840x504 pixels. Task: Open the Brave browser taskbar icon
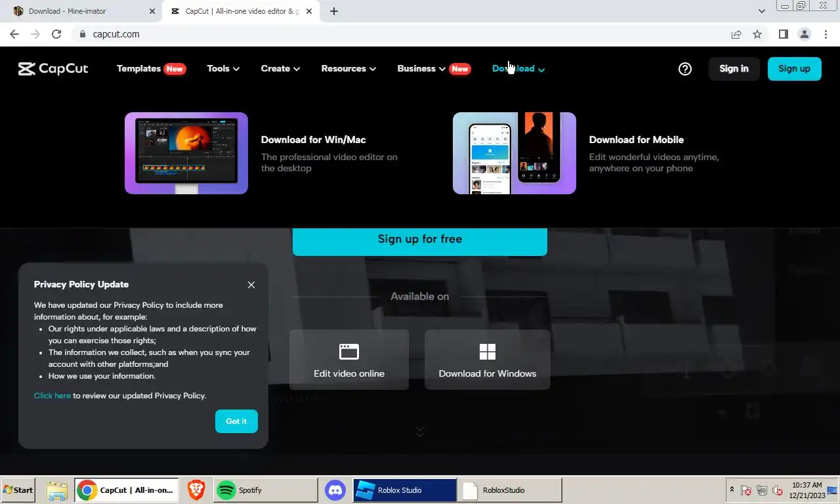196,490
